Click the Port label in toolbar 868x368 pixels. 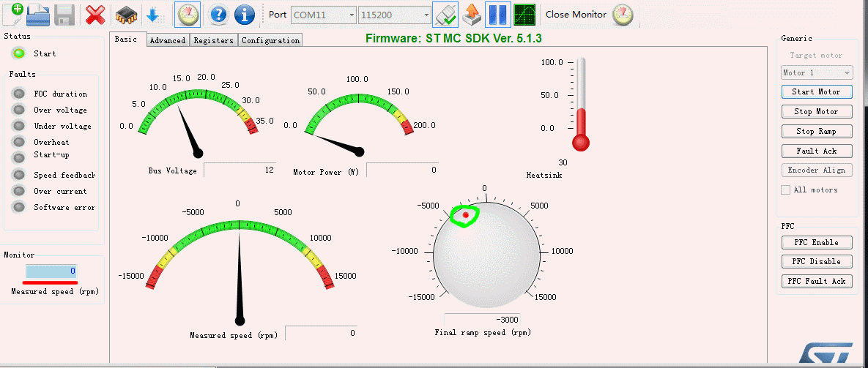click(278, 15)
